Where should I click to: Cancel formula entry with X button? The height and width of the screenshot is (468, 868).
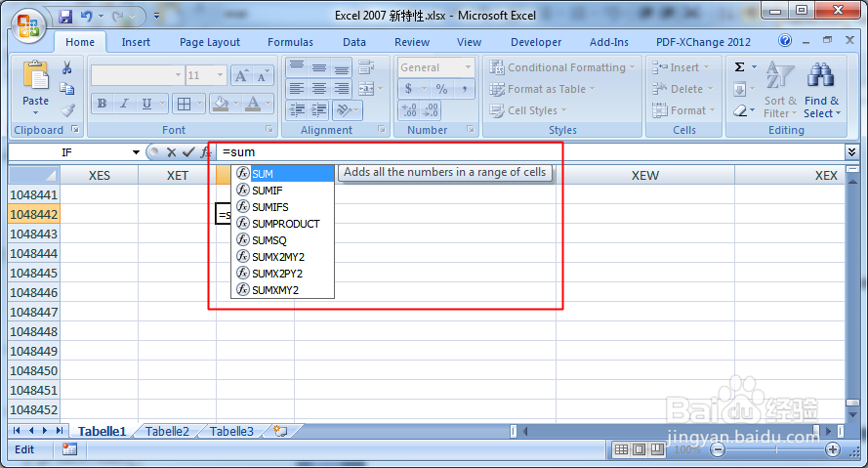click(x=171, y=152)
